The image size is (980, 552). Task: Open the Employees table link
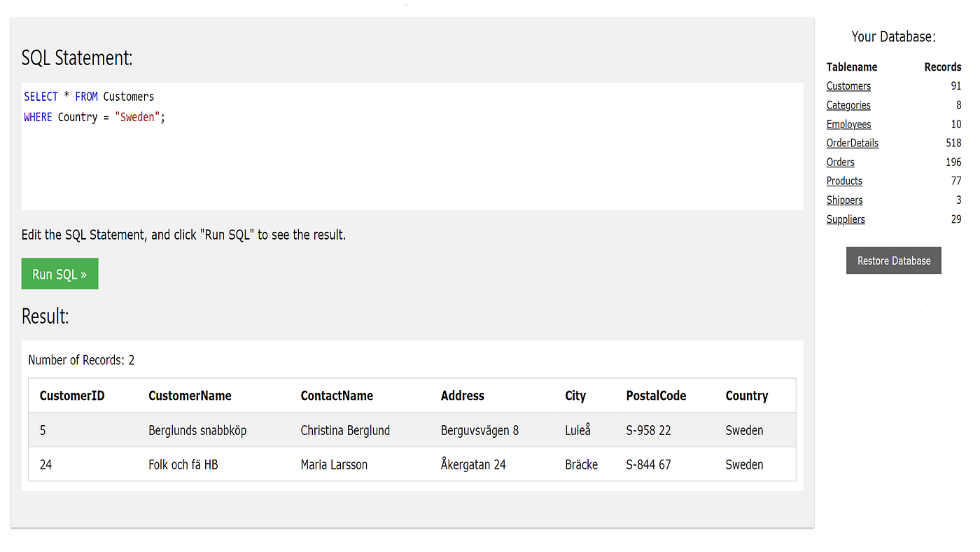[x=848, y=124]
